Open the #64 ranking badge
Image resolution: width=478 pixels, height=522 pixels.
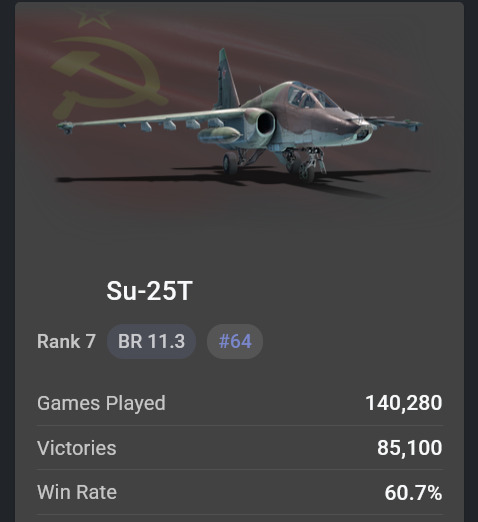click(x=235, y=341)
